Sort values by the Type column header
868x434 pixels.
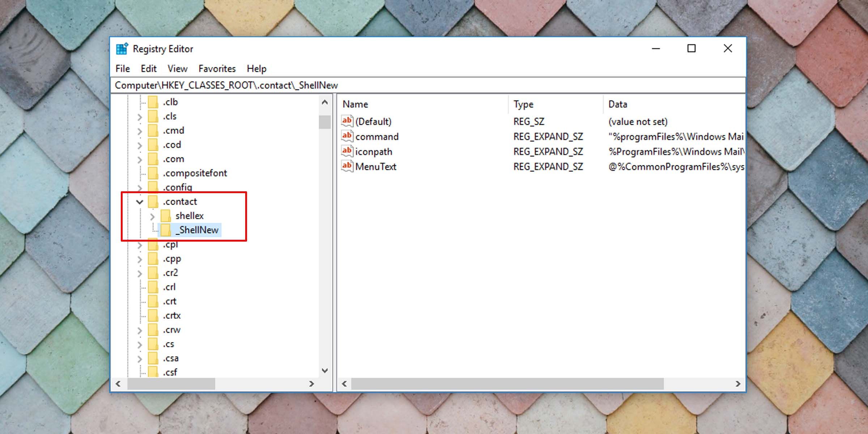[523, 104]
